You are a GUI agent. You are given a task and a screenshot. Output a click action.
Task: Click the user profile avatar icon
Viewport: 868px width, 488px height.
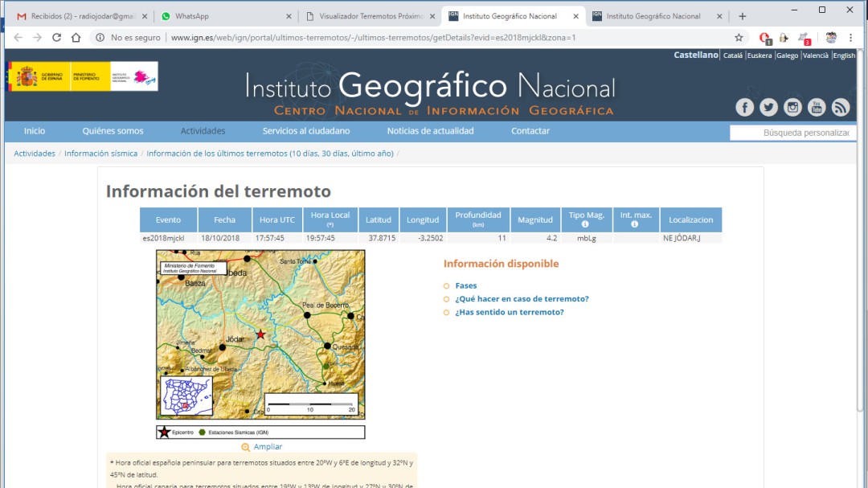tap(831, 38)
